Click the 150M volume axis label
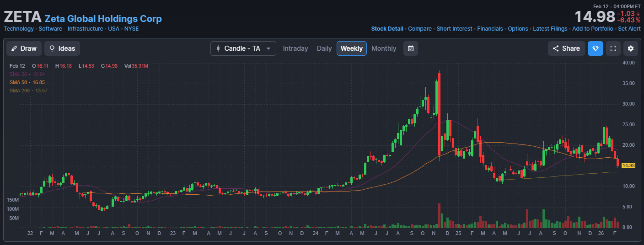 (x=13, y=200)
